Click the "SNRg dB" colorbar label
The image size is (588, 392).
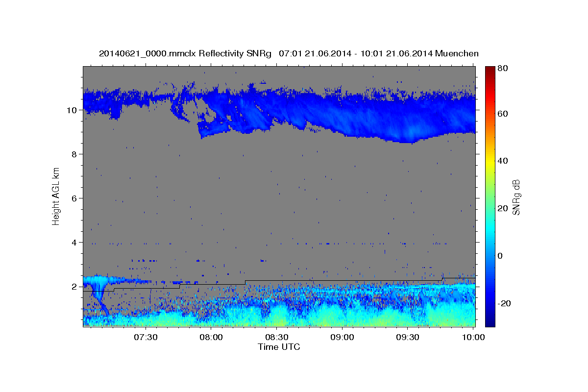[516, 197]
